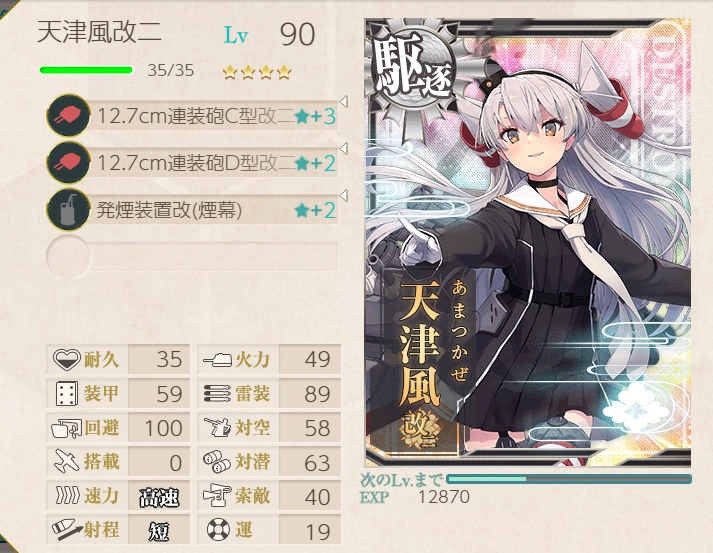
Task: Click the airplane icon beside 搭載
Action: (67, 461)
